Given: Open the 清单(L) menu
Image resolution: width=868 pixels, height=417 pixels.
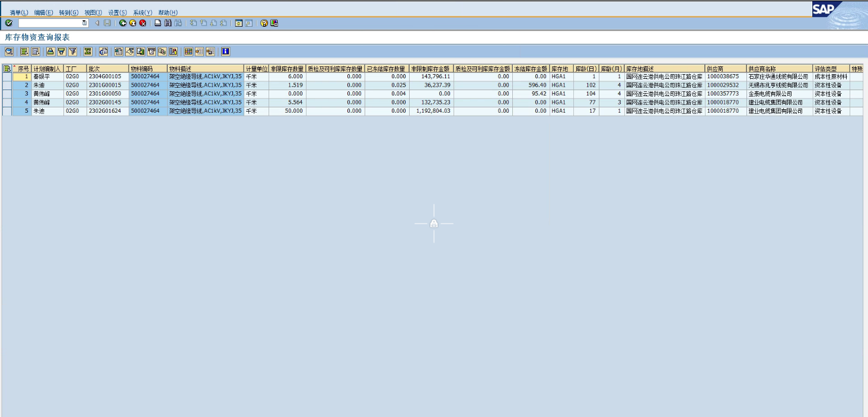Looking at the screenshot, I should pos(19,12).
